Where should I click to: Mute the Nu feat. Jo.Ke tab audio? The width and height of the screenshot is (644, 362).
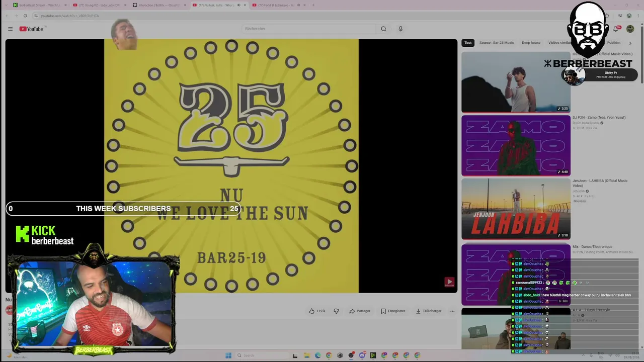pyautogui.click(x=238, y=5)
